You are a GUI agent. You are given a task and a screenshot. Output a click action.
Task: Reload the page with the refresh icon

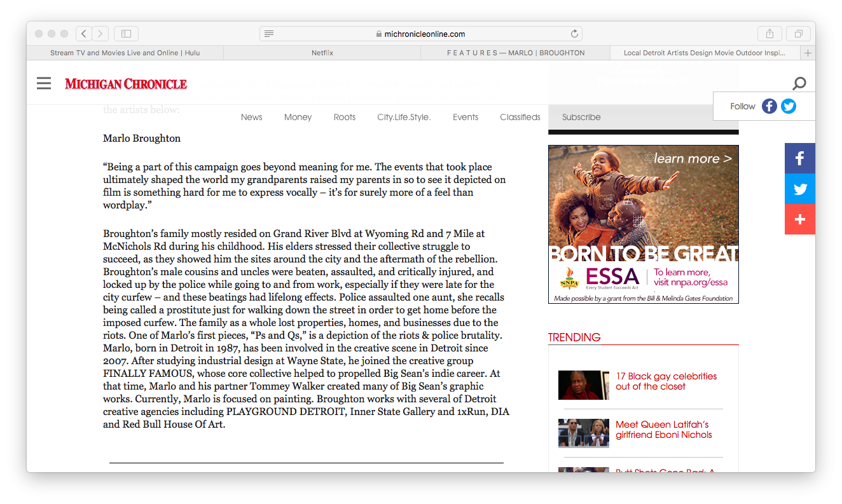click(574, 34)
